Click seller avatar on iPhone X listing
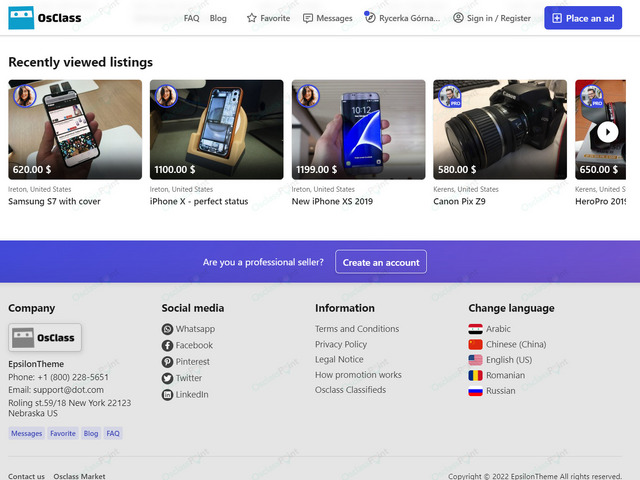The image size is (640, 480). [167, 96]
